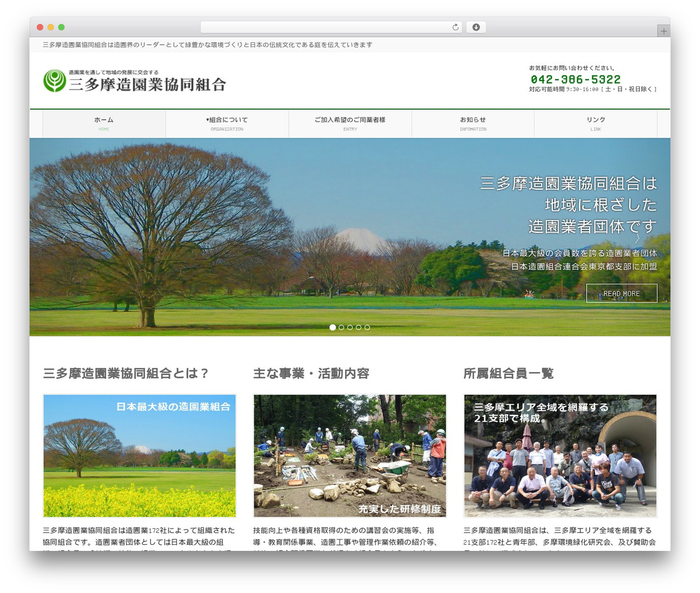Open a new tab with the plus button
This screenshot has height=593, width=700.
click(663, 31)
